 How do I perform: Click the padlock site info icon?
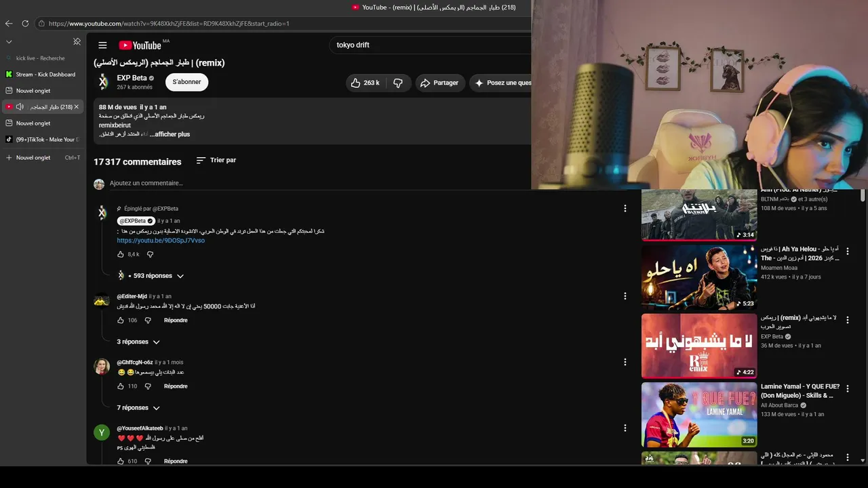pyautogui.click(x=42, y=24)
